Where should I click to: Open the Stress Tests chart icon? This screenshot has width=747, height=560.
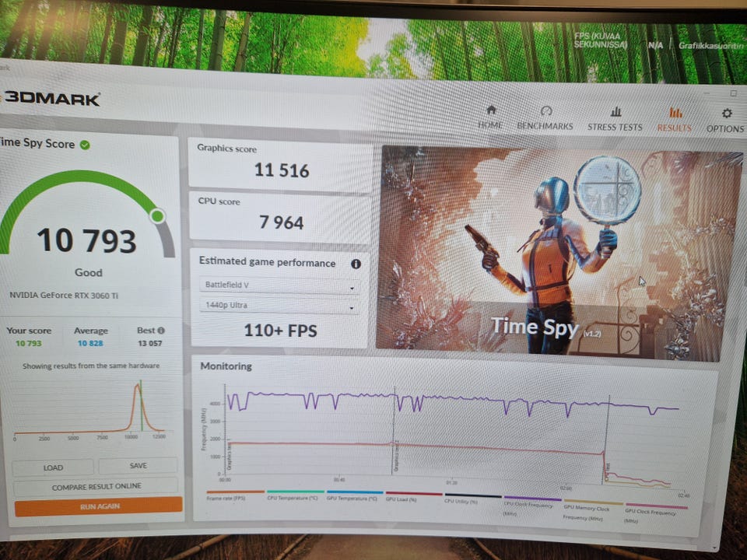(x=615, y=112)
